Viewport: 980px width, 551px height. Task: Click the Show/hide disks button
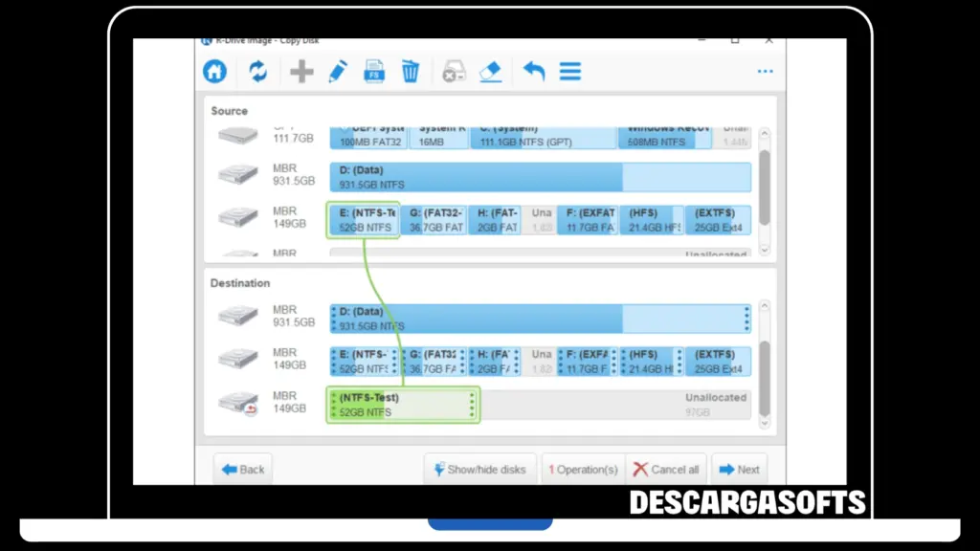(479, 470)
